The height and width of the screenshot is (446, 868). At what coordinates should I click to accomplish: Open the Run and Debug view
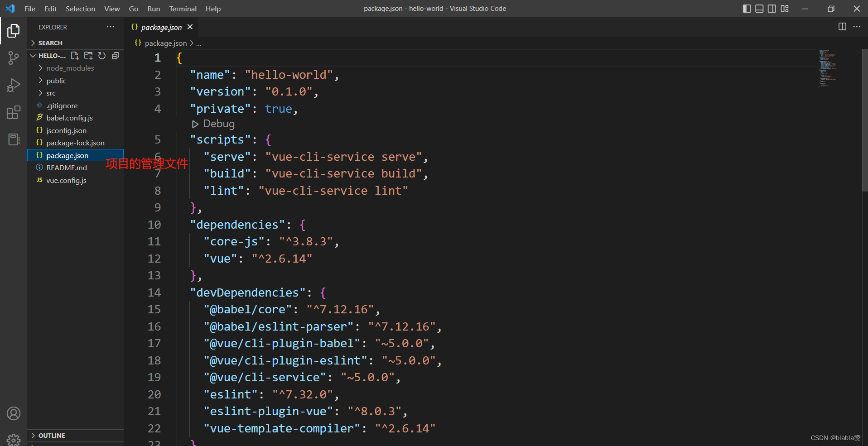(14, 85)
